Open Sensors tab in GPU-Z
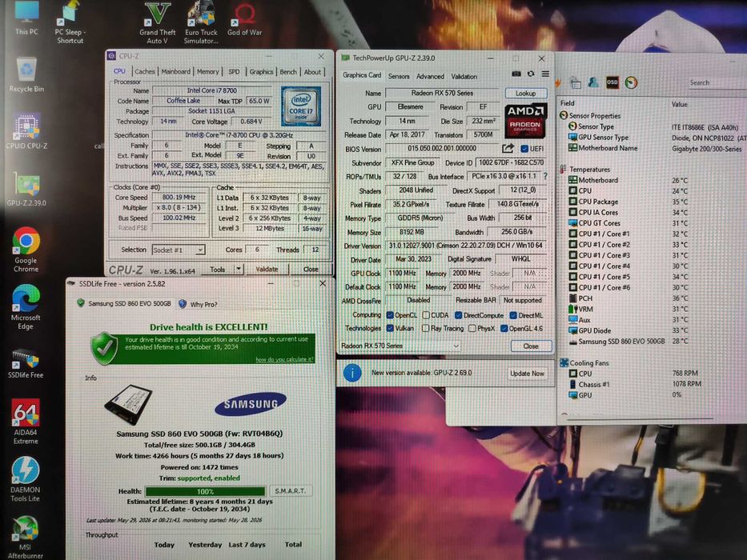 pyautogui.click(x=399, y=76)
